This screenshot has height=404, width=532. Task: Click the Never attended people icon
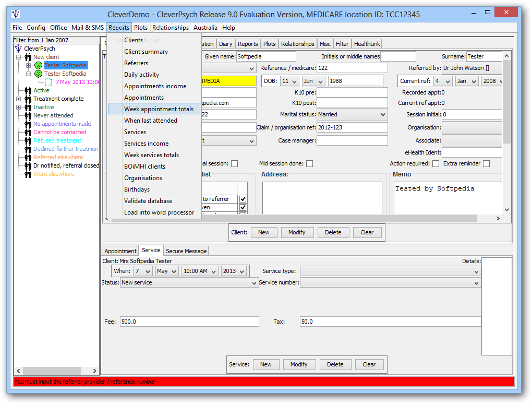(x=28, y=115)
